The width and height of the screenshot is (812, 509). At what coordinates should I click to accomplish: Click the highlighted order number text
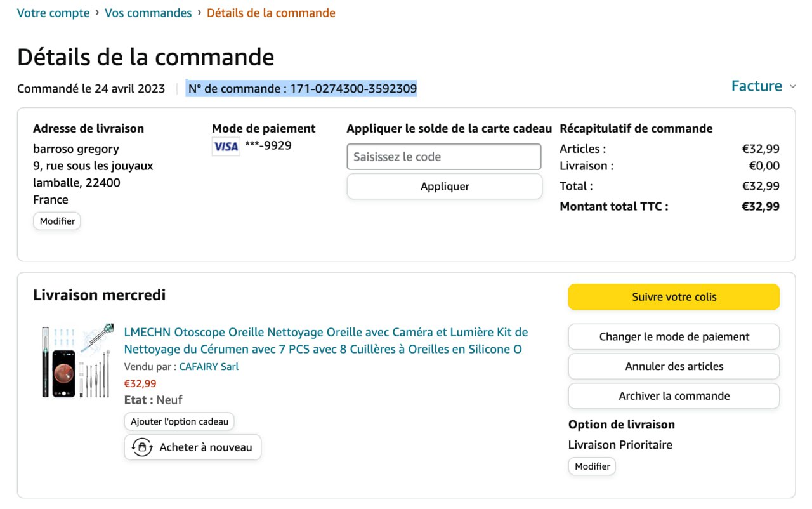pyautogui.click(x=302, y=89)
